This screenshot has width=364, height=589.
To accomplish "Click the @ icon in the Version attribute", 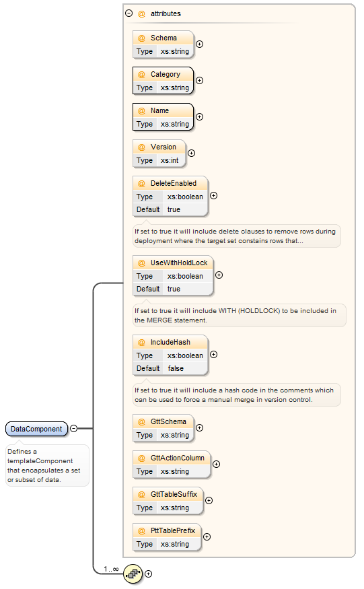I will coord(141,147).
